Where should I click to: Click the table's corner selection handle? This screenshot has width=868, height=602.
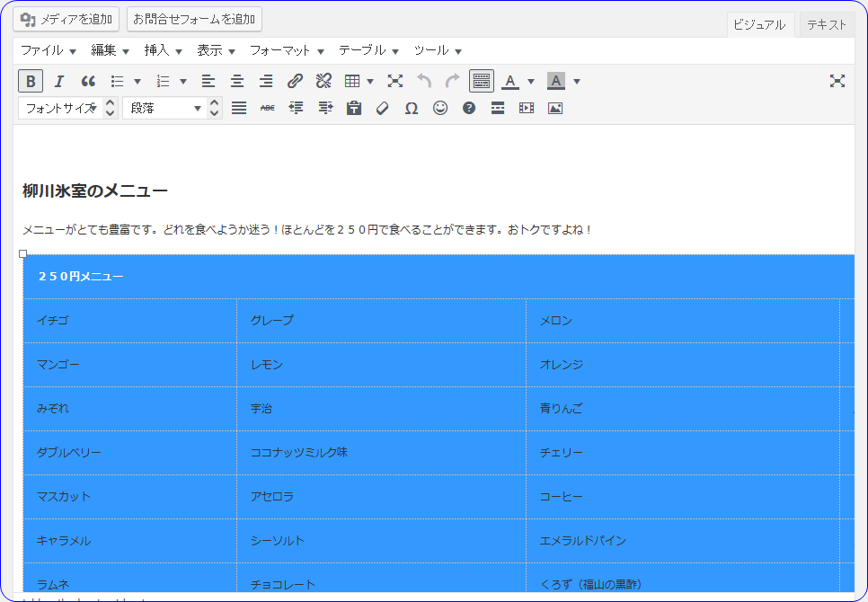pyautogui.click(x=22, y=254)
